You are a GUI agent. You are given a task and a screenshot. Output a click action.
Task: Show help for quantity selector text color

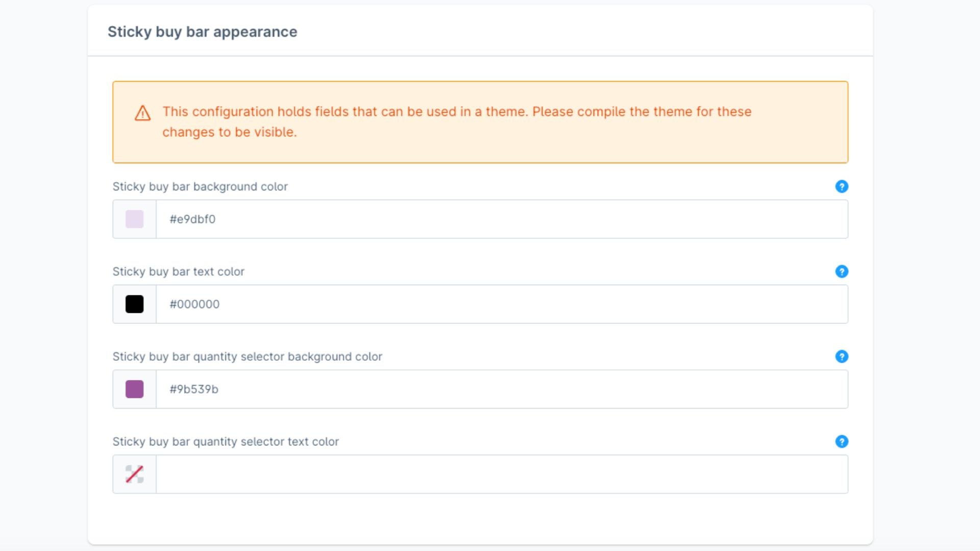click(842, 441)
